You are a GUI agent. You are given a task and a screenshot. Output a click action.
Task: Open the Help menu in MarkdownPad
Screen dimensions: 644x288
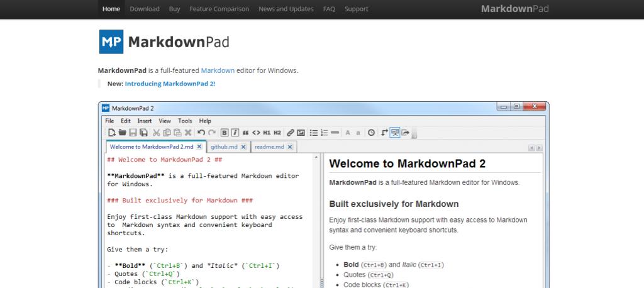click(x=205, y=121)
